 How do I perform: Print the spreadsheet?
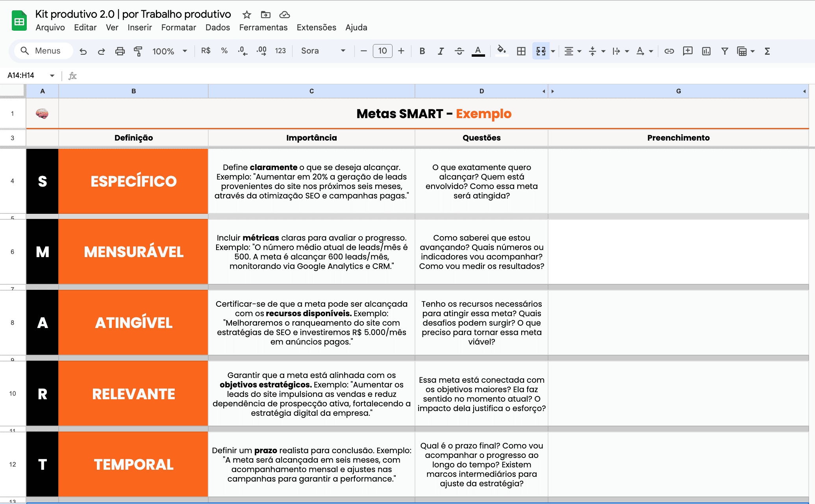click(120, 51)
